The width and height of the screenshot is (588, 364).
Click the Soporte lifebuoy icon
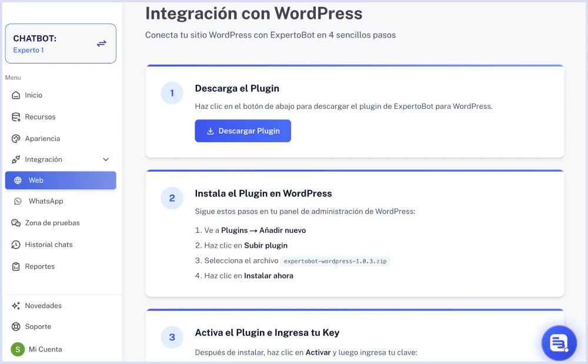pyautogui.click(x=16, y=327)
